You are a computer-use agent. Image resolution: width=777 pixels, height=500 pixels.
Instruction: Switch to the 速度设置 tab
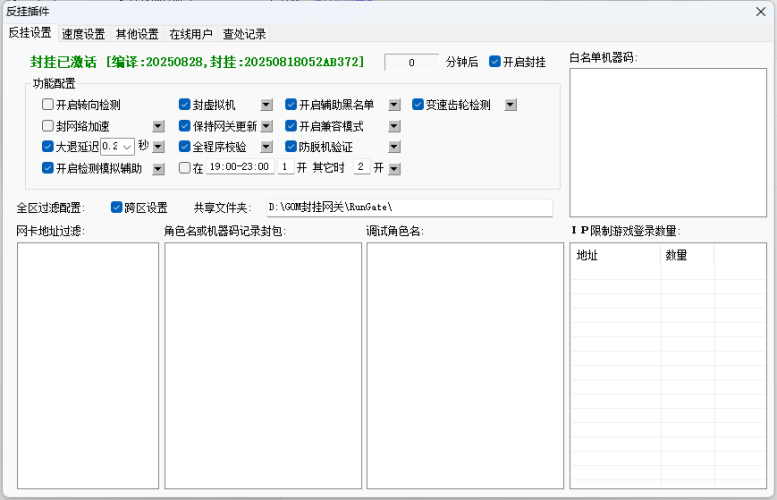tap(83, 34)
